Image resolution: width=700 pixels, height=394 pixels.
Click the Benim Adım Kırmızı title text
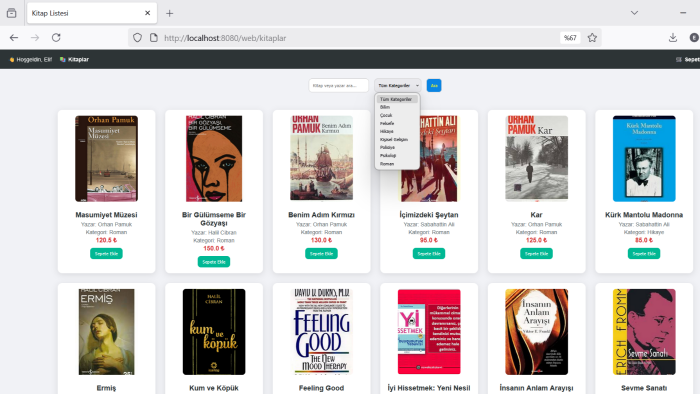(321, 215)
